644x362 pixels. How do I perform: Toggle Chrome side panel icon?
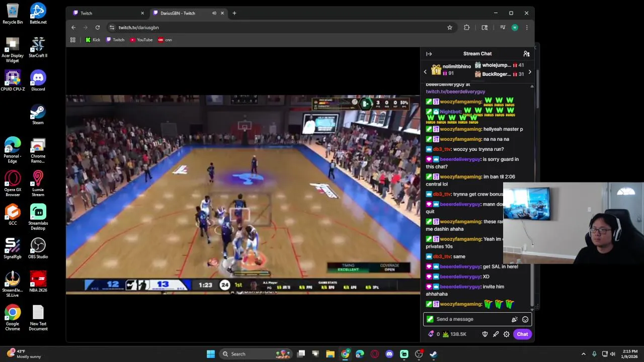tap(485, 28)
